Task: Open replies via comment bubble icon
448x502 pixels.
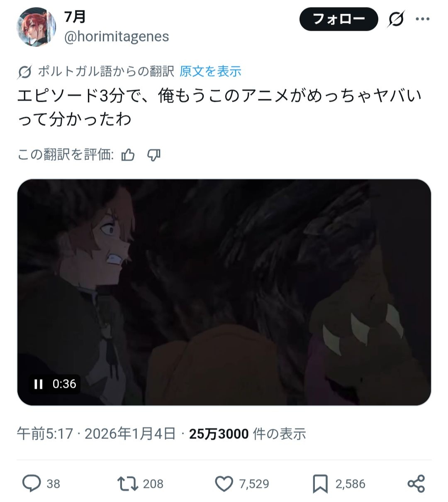Action: pyautogui.click(x=31, y=483)
